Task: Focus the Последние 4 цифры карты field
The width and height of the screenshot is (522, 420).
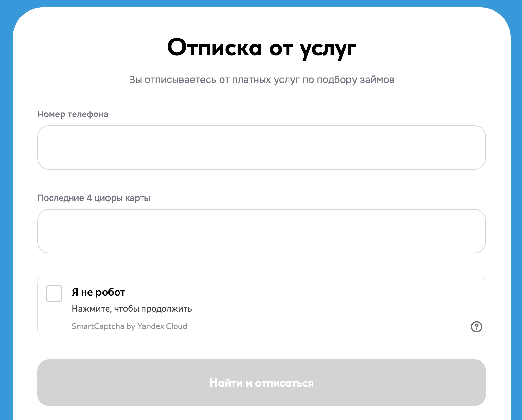Action: (261, 231)
